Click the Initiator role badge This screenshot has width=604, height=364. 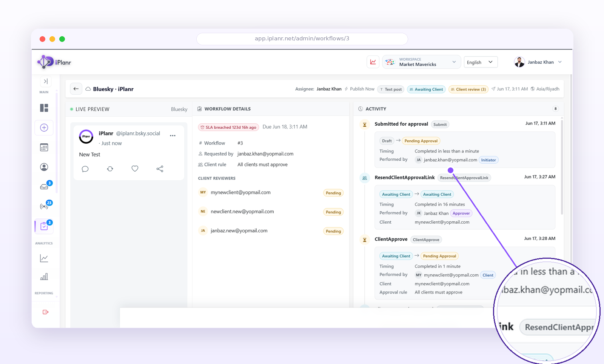488,160
